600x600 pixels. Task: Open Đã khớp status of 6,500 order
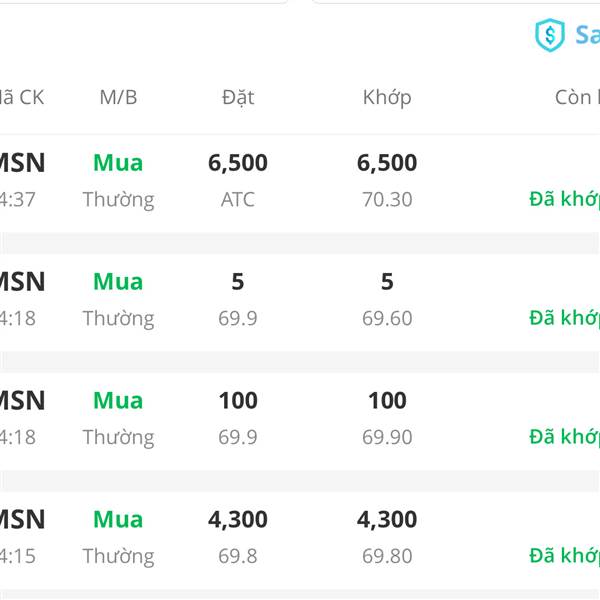[564, 199]
